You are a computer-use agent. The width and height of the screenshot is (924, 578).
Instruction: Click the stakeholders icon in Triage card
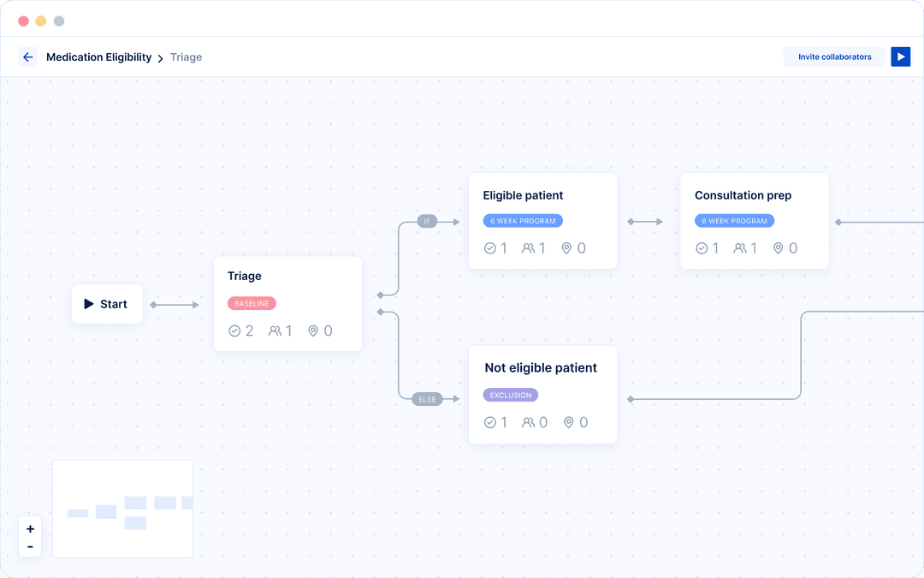[x=275, y=331]
